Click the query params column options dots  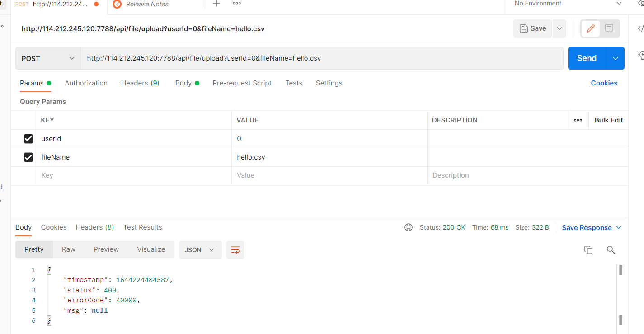click(578, 120)
